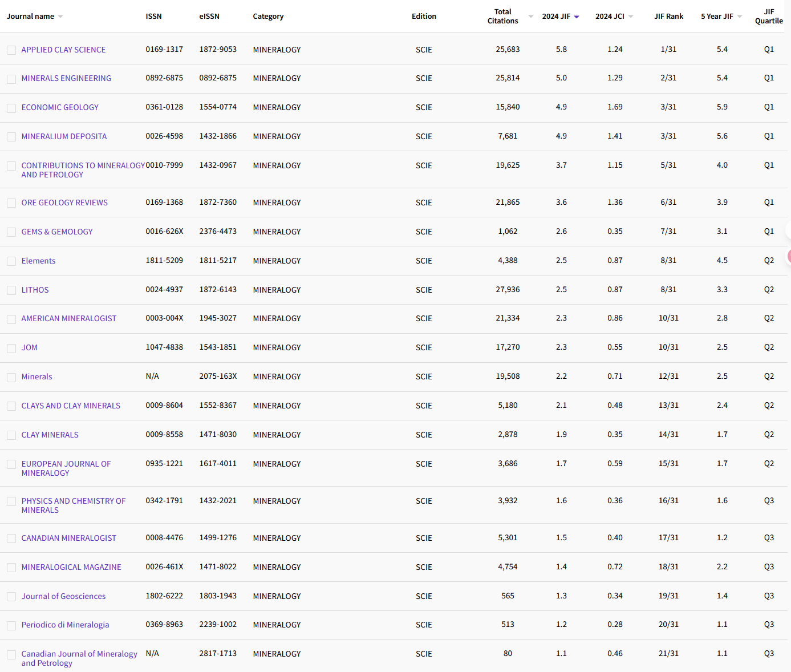The image size is (791, 672).
Task: Open ORE GEOLOGY REVIEWS link
Action: pyautogui.click(x=64, y=203)
